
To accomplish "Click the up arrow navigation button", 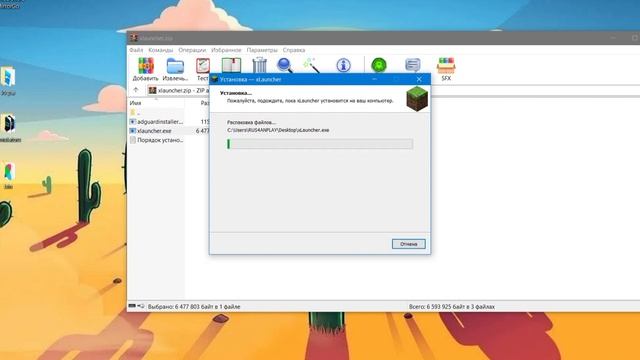I will point(136,90).
